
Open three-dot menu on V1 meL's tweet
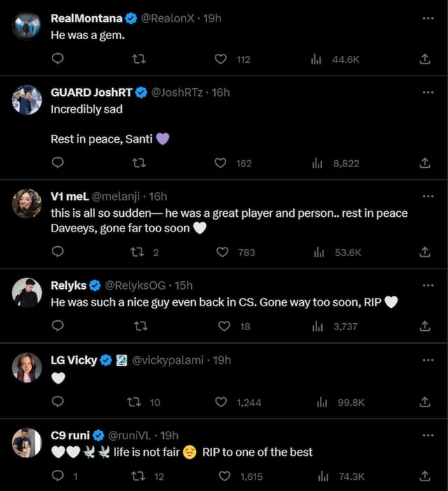(428, 196)
